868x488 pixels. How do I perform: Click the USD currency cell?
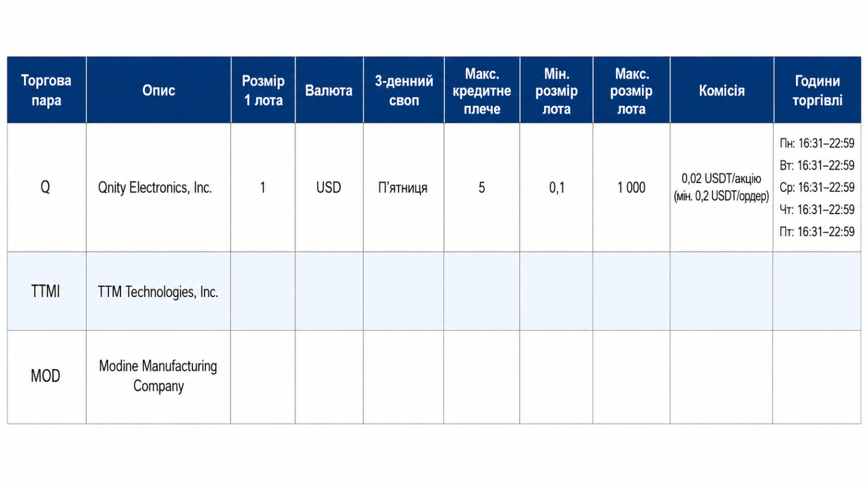(329, 188)
